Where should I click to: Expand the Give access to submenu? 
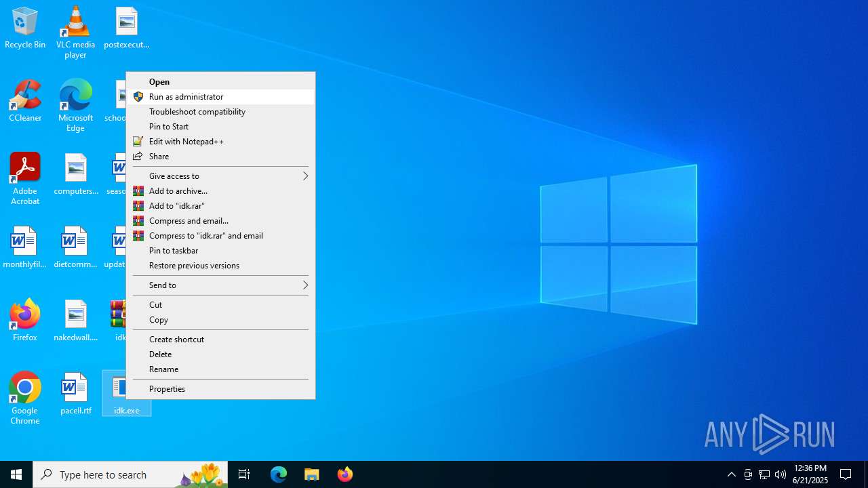(220, 176)
